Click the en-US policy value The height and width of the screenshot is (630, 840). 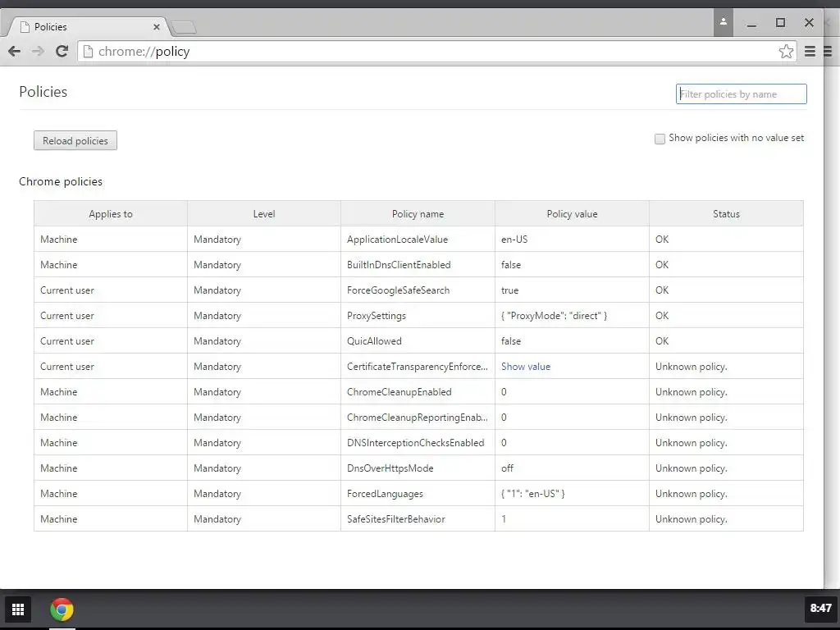514,240
